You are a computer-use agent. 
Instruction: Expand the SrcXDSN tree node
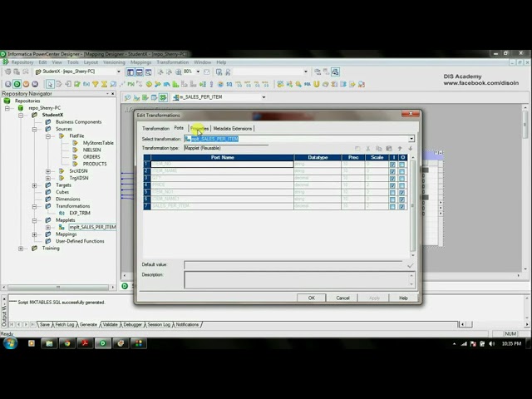(48, 171)
